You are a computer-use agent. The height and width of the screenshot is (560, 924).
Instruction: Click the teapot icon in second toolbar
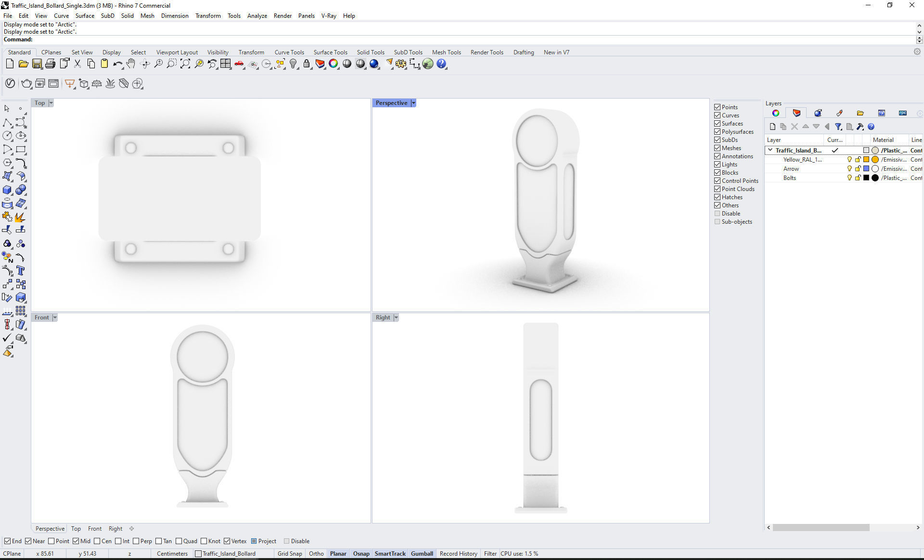[x=26, y=84]
